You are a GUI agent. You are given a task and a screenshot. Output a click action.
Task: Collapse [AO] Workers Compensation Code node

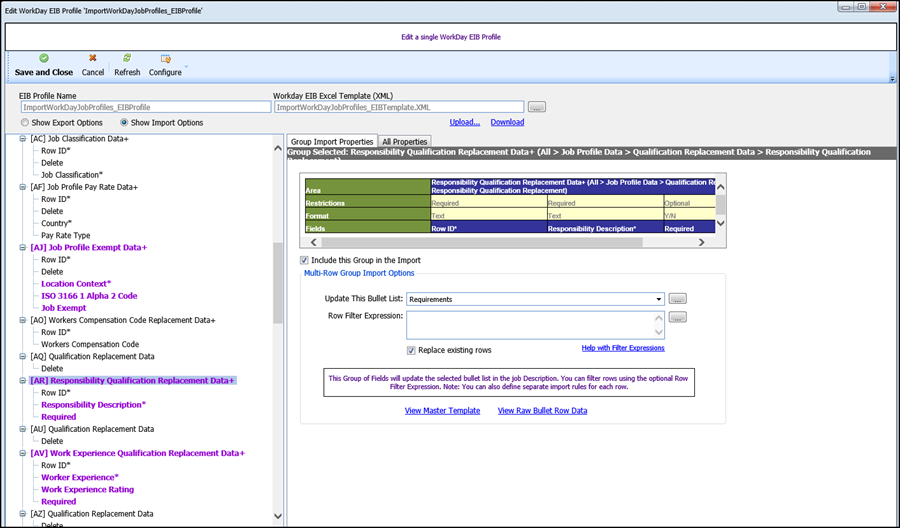click(23, 320)
